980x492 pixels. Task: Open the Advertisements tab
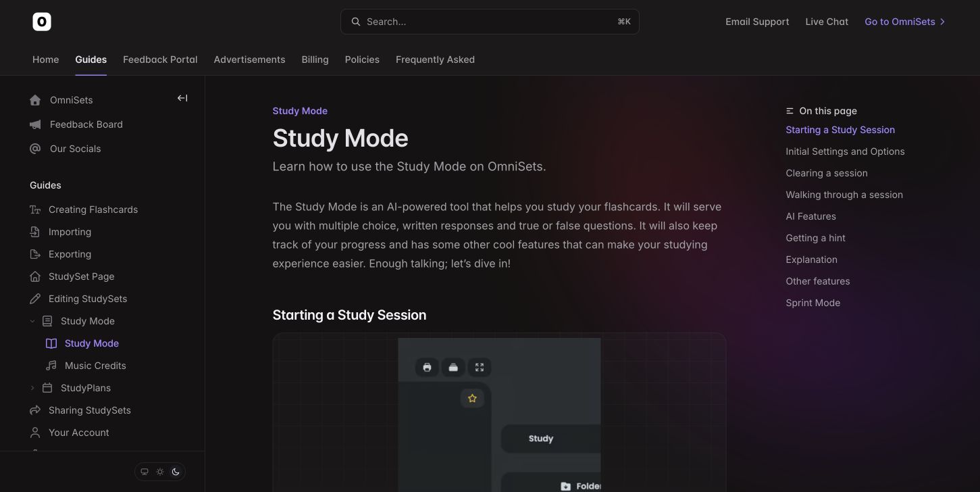click(x=249, y=59)
